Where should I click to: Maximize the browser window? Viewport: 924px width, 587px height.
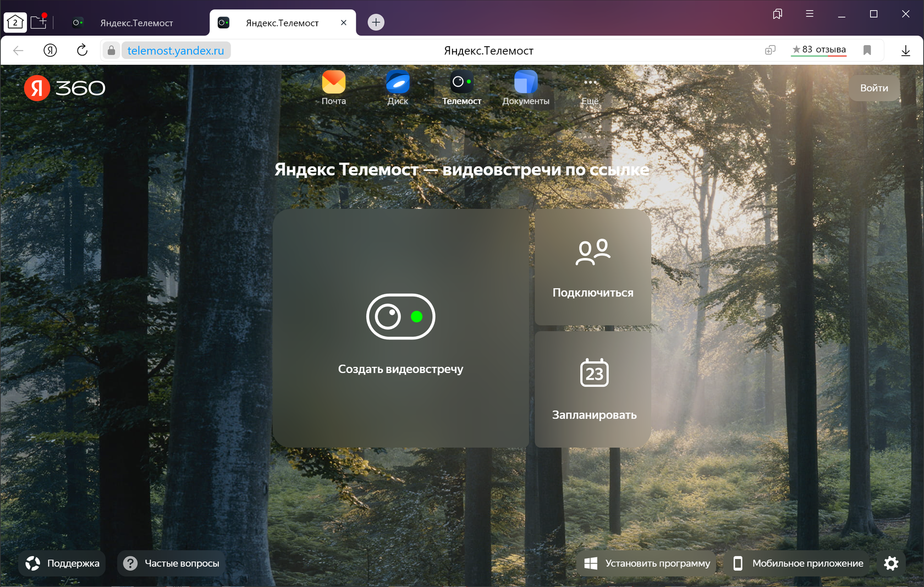tap(873, 14)
